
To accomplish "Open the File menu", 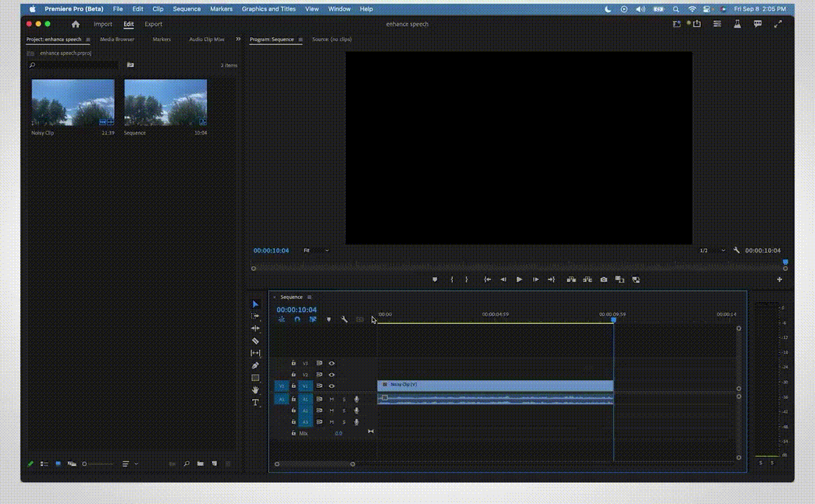I will pyautogui.click(x=118, y=9).
